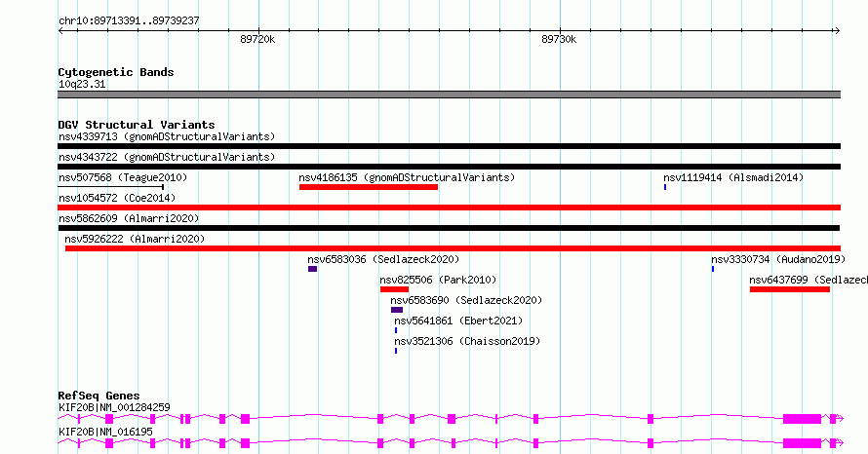Click the blue tick under nsv3330734
Image resolution: width=868 pixels, height=454 pixels.
click(713, 269)
